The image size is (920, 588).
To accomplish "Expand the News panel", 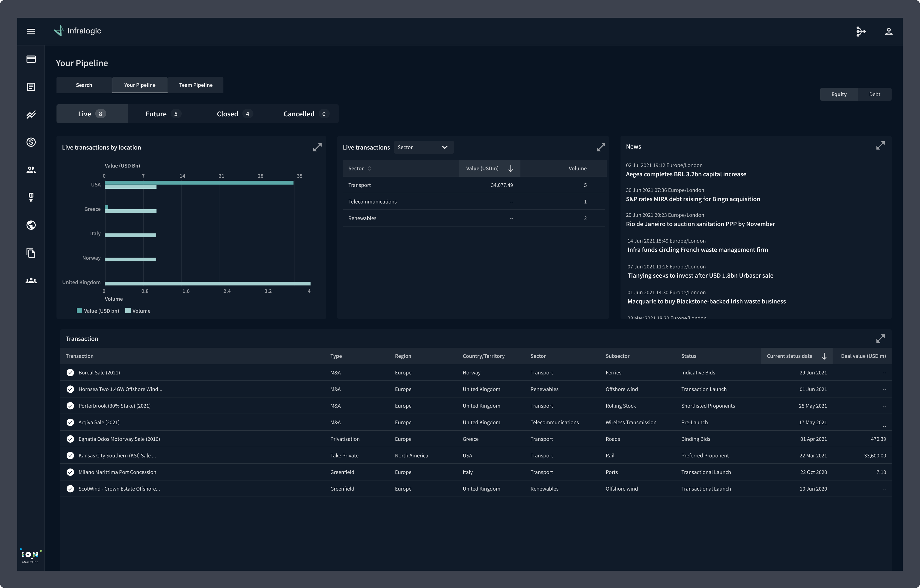I will [880, 146].
